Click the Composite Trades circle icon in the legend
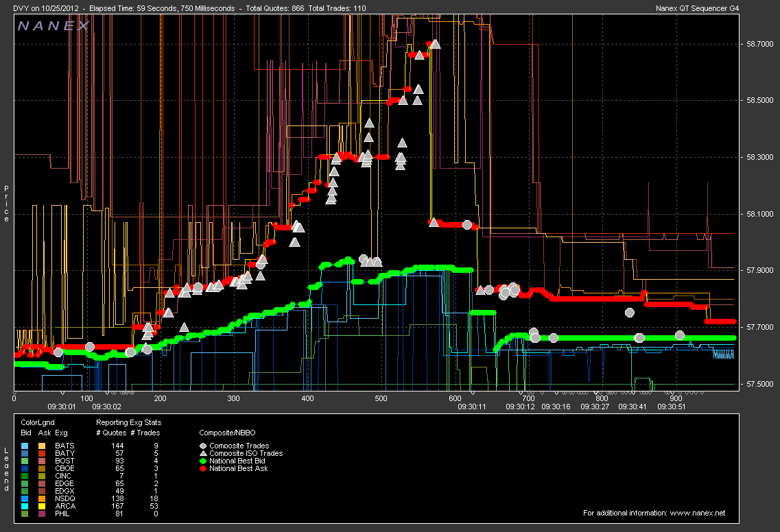The height and width of the screenshot is (532, 780). pyautogui.click(x=203, y=446)
